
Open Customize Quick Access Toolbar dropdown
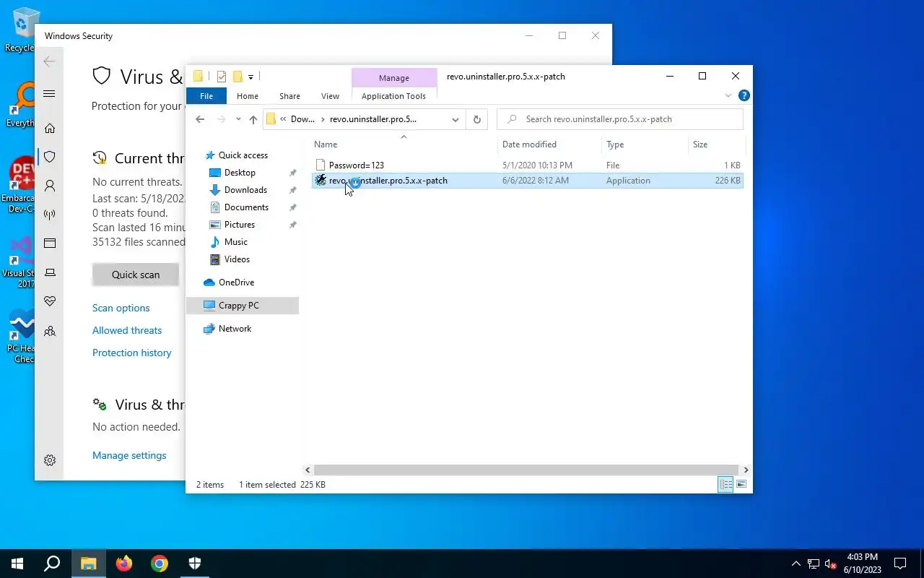(250, 77)
